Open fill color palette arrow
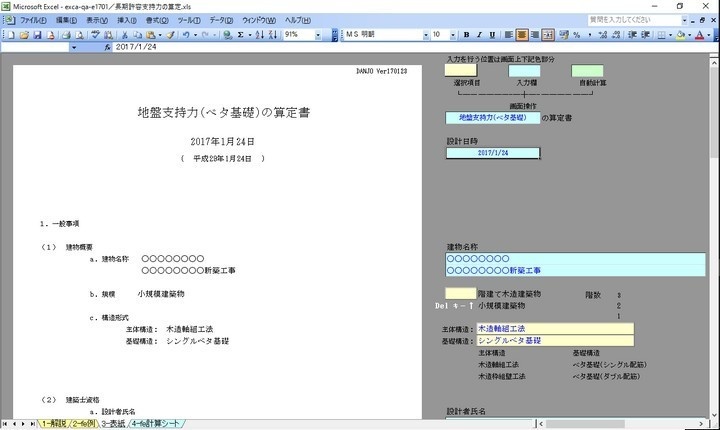The width and height of the screenshot is (720, 430). (690, 35)
